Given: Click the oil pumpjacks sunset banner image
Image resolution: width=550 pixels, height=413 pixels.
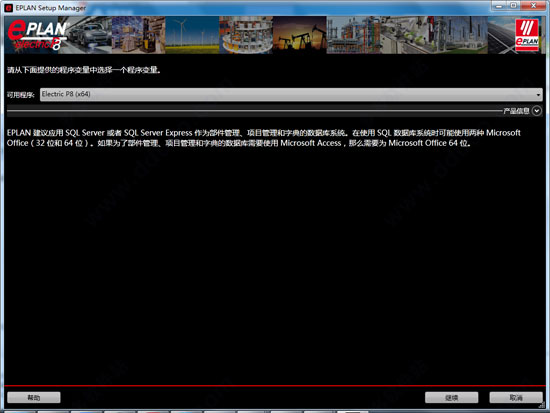Looking at the screenshot, I should (x=300, y=35).
